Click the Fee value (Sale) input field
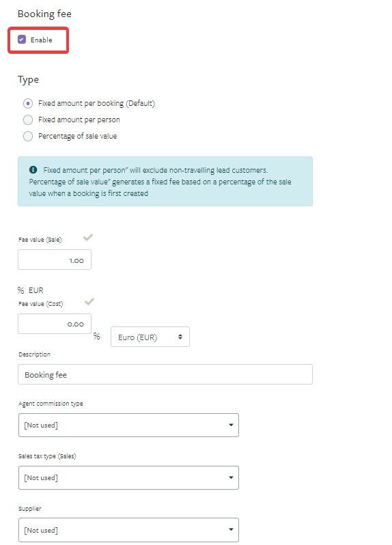 tap(55, 260)
